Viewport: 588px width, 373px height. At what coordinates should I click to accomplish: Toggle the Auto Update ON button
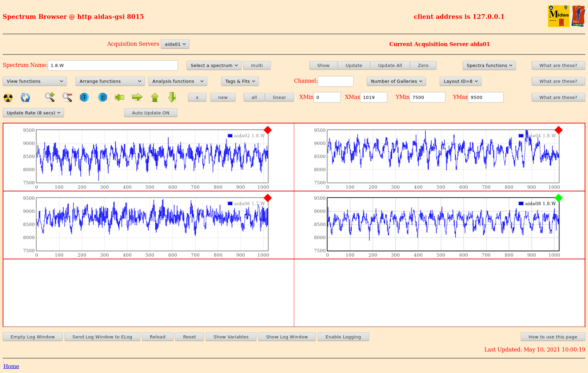[151, 113]
